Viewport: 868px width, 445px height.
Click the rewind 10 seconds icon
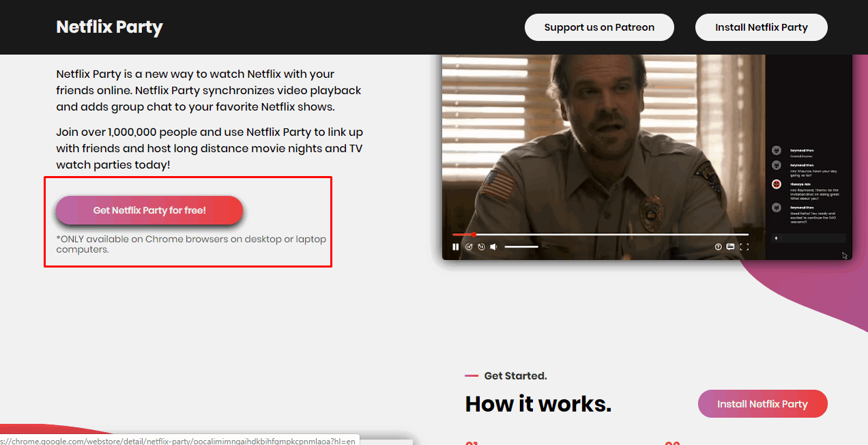coord(469,247)
